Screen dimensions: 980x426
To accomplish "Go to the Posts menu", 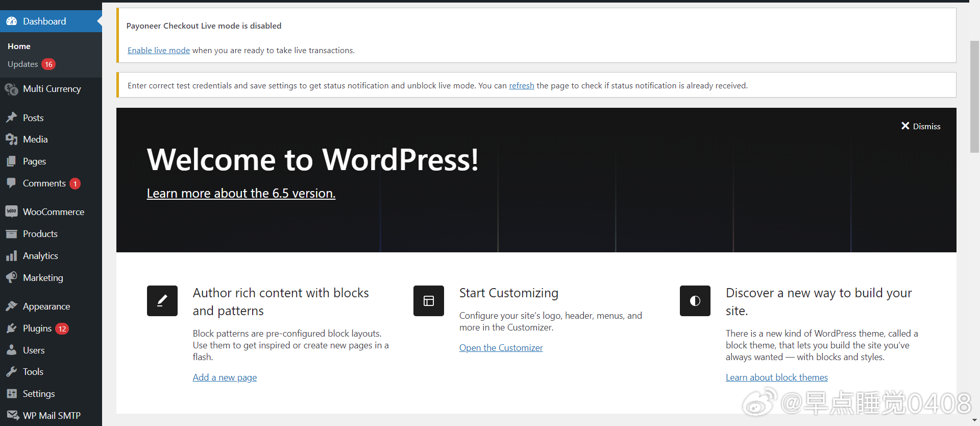I will 51,117.
